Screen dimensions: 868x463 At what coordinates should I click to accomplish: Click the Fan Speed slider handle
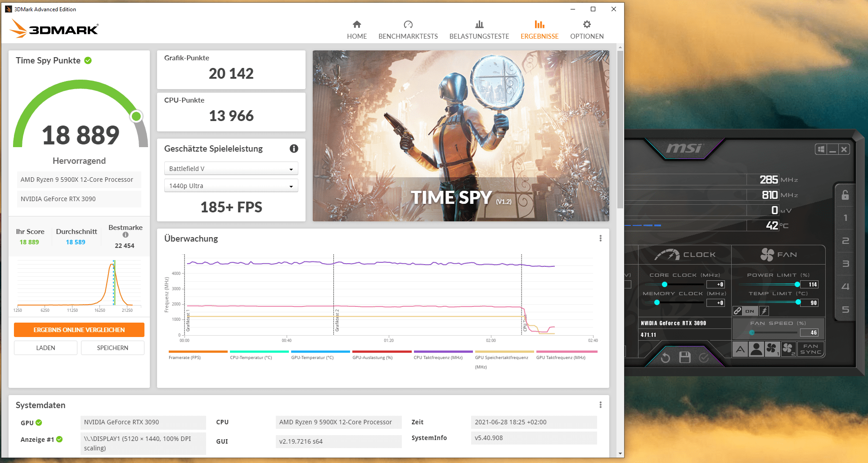coord(752,333)
